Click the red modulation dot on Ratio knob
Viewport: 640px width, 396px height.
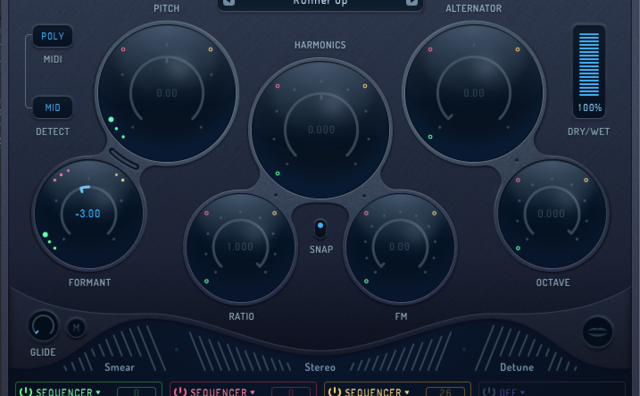[207, 213]
